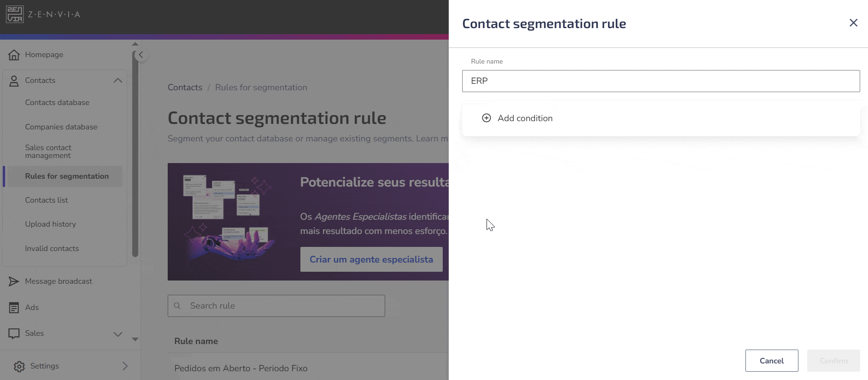
Task: Collapse the sidebar with arrow button
Action: pyautogui.click(x=141, y=55)
